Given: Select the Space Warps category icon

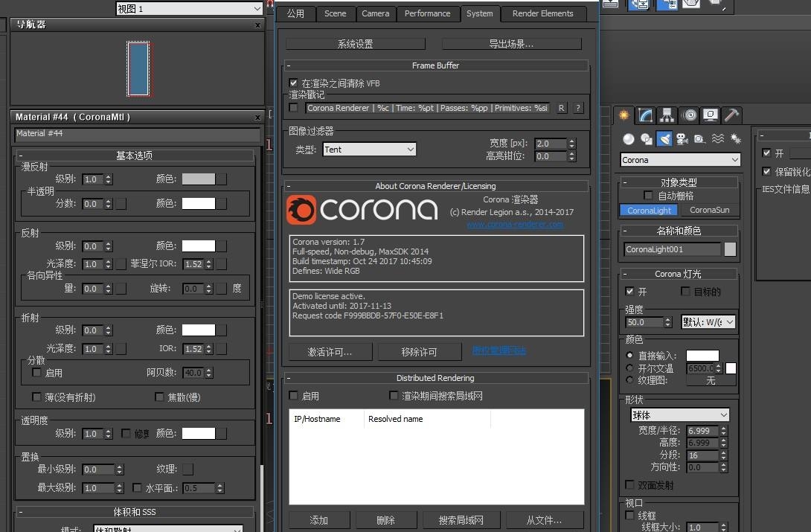Looking at the screenshot, I should pos(717,139).
